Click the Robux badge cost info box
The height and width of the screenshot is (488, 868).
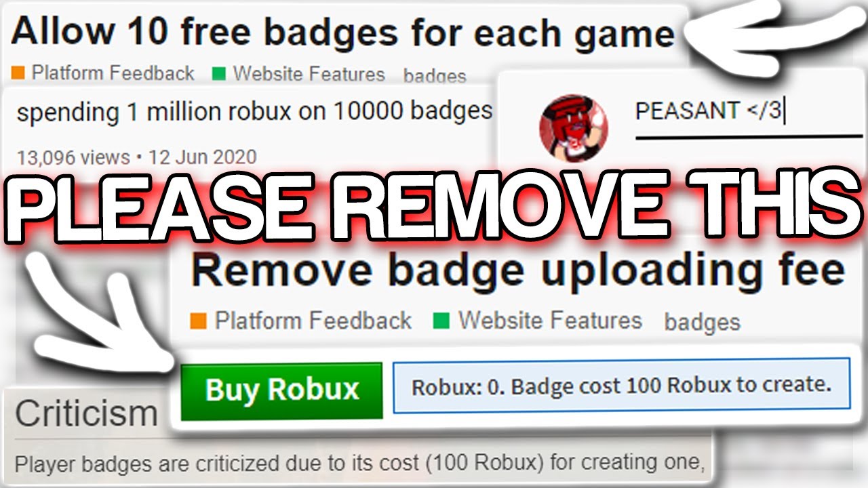coord(621,386)
